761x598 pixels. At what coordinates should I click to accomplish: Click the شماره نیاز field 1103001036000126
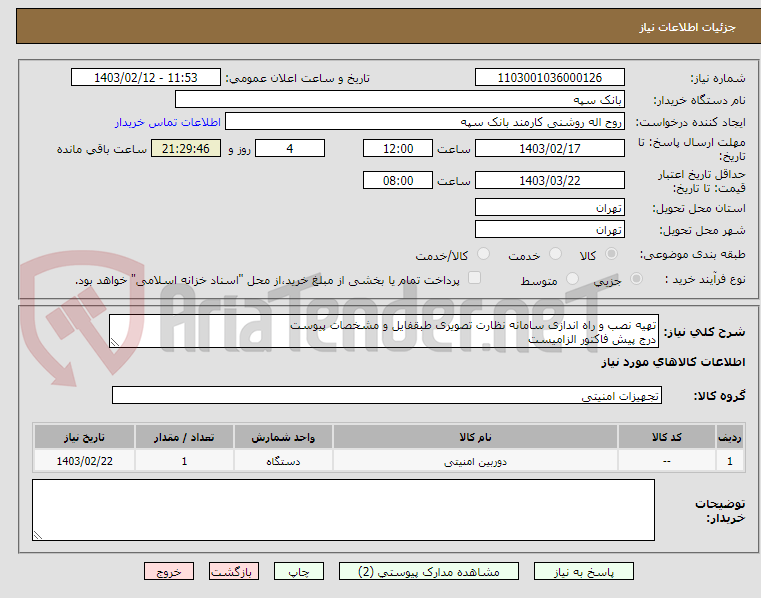tap(549, 77)
